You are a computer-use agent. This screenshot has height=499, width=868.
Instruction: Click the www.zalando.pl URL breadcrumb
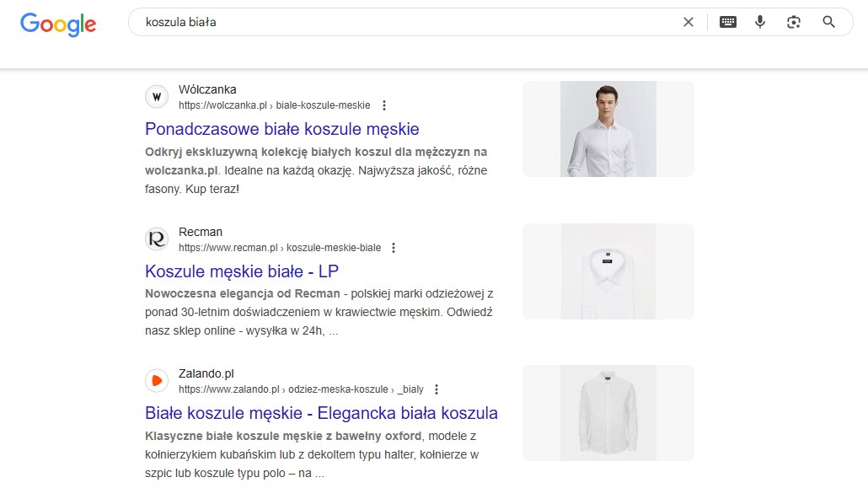[301, 389]
